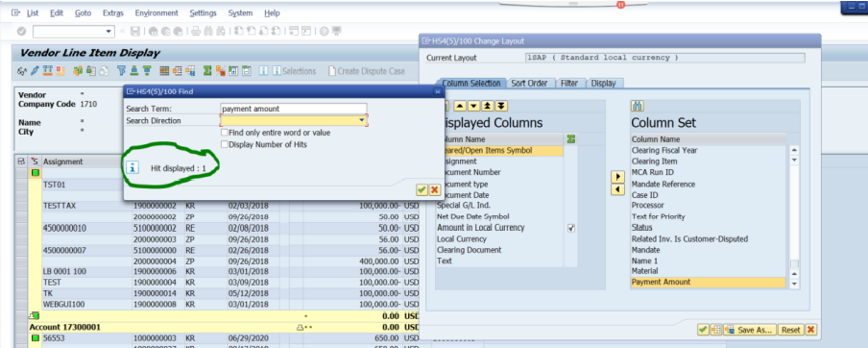The height and width of the screenshot is (348, 868).
Task: Open the System menu
Action: coord(240,12)
